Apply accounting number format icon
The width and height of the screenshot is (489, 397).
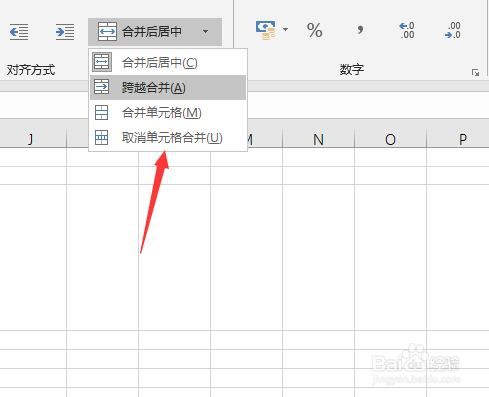coord(266,30)
